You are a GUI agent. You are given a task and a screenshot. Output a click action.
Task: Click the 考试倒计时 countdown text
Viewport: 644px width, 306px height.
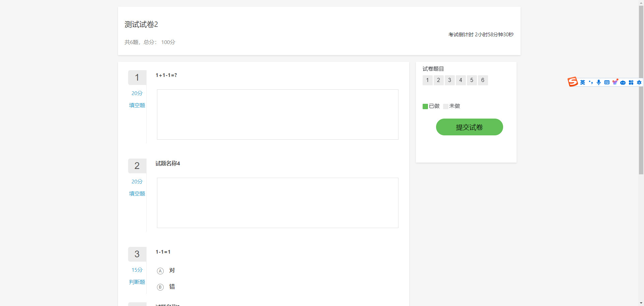[481, 35]
